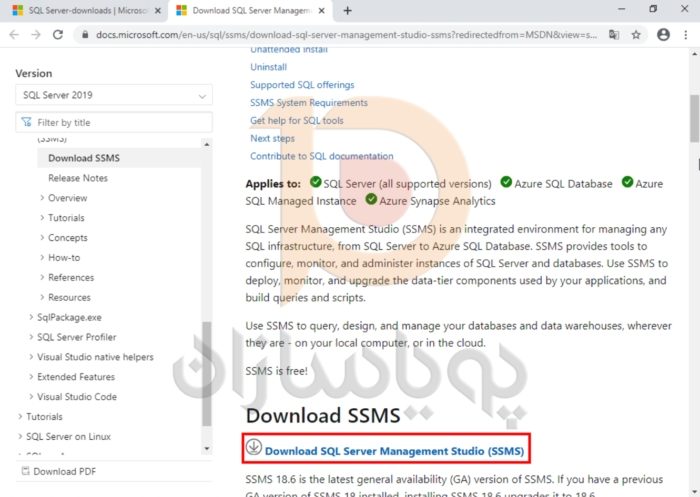Expand the Tutorials node under SSMS
The height and width of the screenshot is (497, 700).
pos(66,218)
